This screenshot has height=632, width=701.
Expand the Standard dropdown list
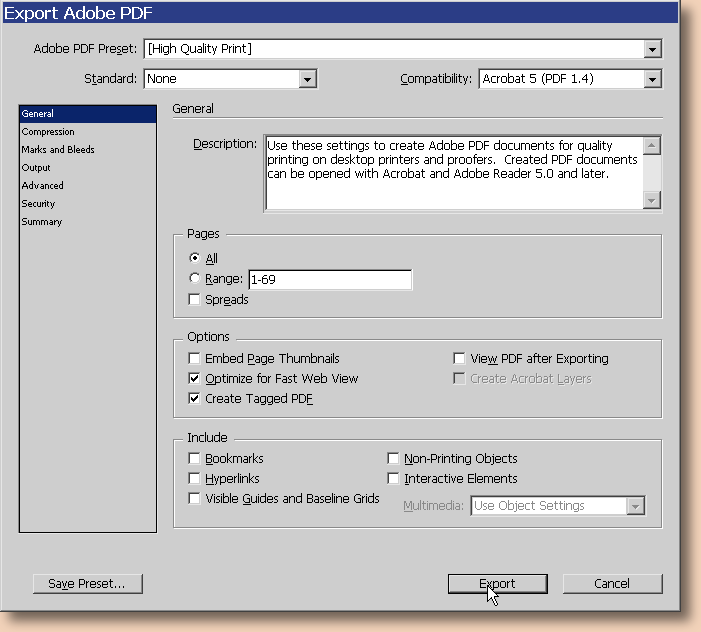307,79
